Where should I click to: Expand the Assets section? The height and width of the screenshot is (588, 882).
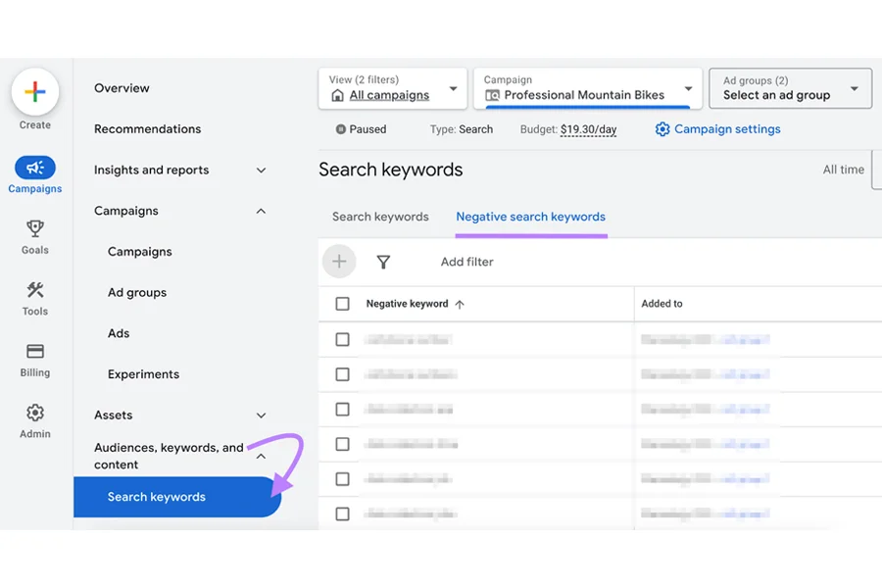[x=261, y=416]
